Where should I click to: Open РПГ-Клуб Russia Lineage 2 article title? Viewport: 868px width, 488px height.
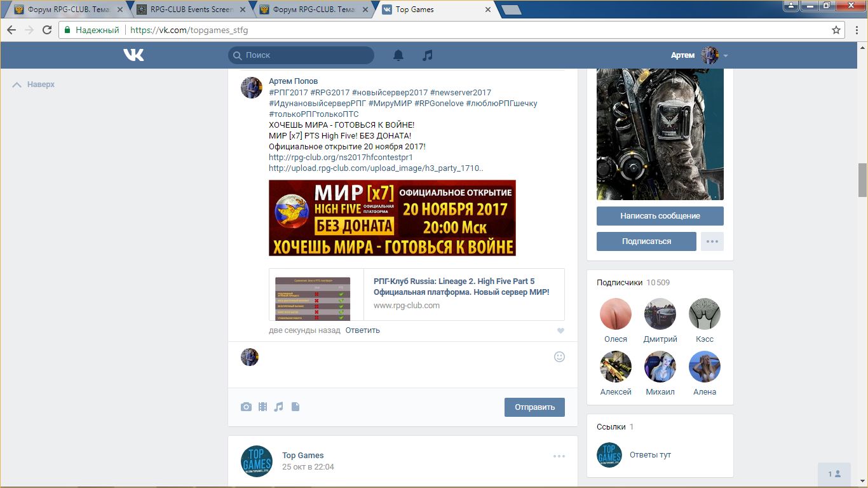pos(461,287)
